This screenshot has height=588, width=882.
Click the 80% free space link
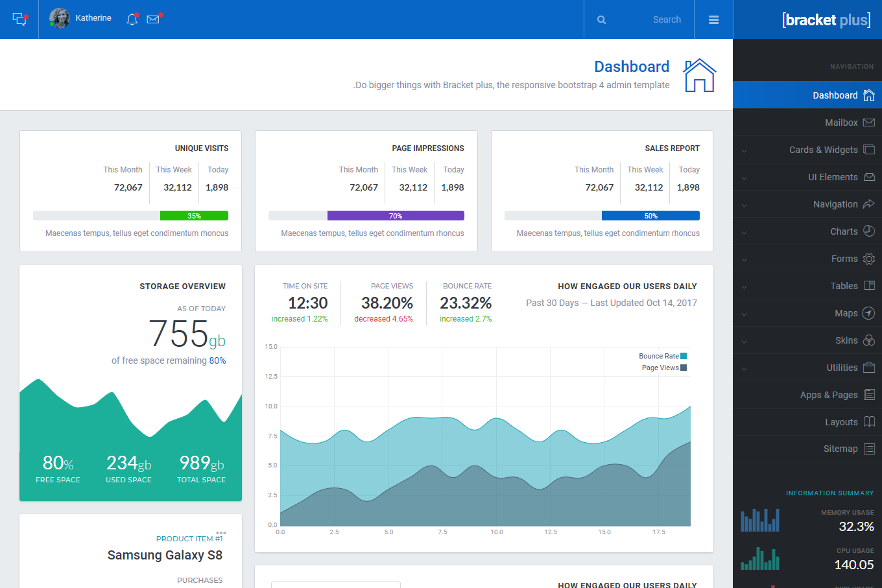(x=217, y=360)
